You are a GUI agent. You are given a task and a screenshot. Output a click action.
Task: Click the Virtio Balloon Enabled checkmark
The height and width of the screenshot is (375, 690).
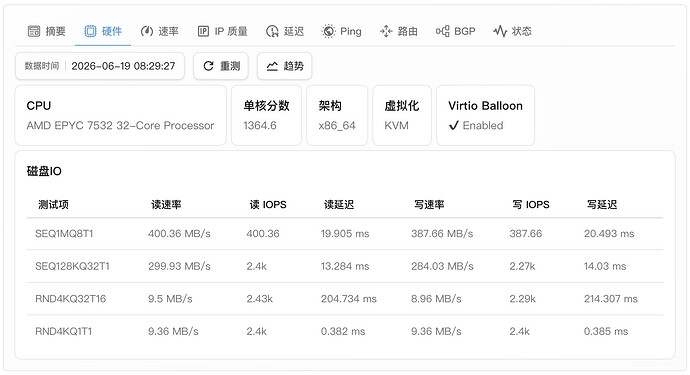454,126
